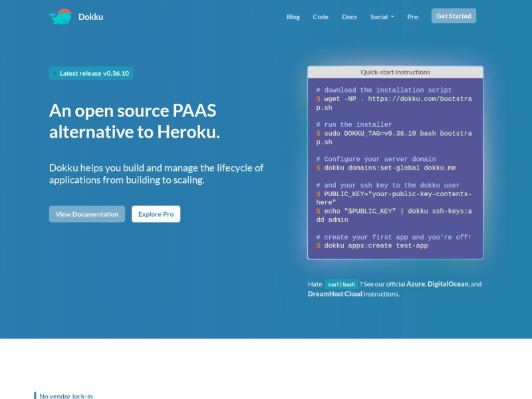Click the Dokku brand name text
Image resolution: width=532 pixels, height=399 pixels.
click(x=90, y=17)
